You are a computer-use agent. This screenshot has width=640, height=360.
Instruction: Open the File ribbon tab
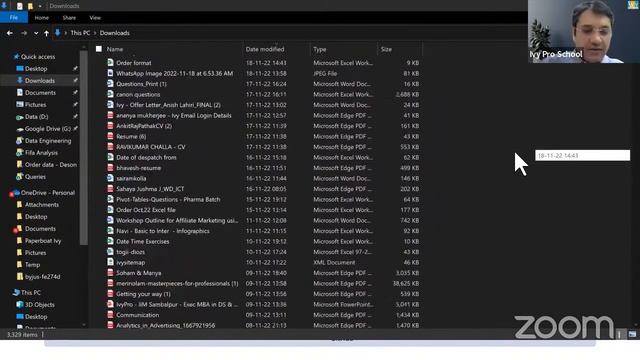point(14,18)
